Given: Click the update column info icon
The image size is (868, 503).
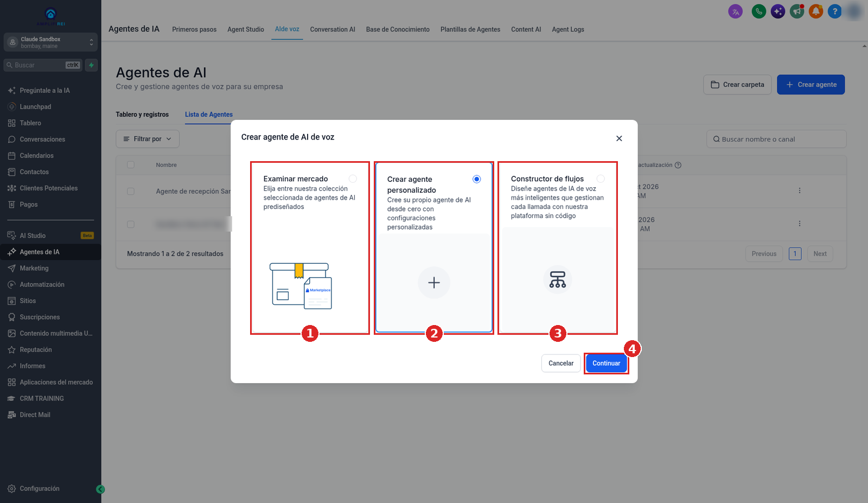Looking at the screenshot, I should 678,165.
